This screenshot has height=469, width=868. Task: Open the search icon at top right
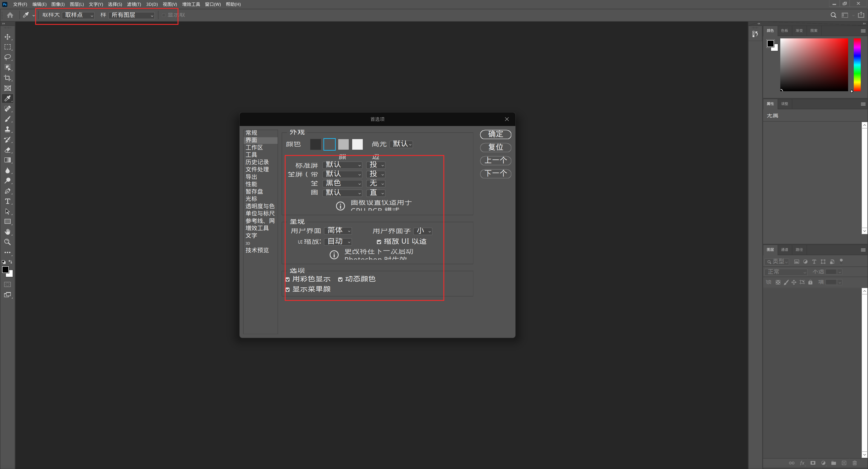tap(833, 15)
